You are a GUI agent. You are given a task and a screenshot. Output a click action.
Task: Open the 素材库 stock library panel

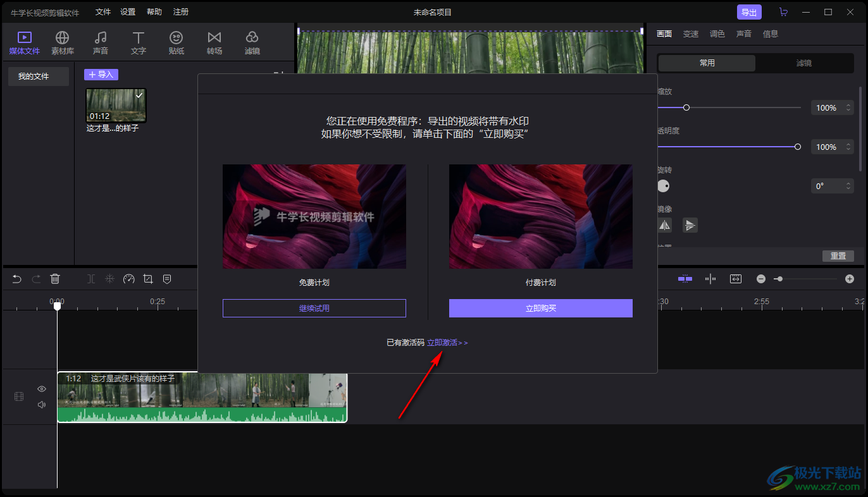pyautogui.click(x=62, y=43)
